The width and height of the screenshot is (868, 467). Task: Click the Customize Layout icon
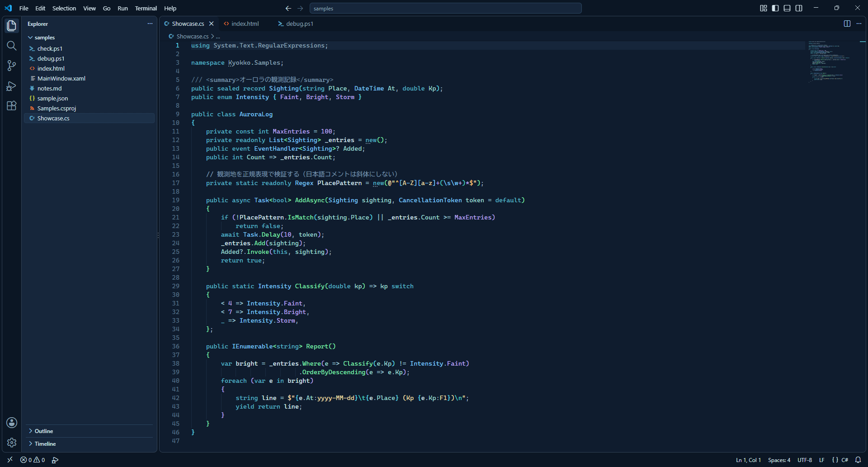764,8
